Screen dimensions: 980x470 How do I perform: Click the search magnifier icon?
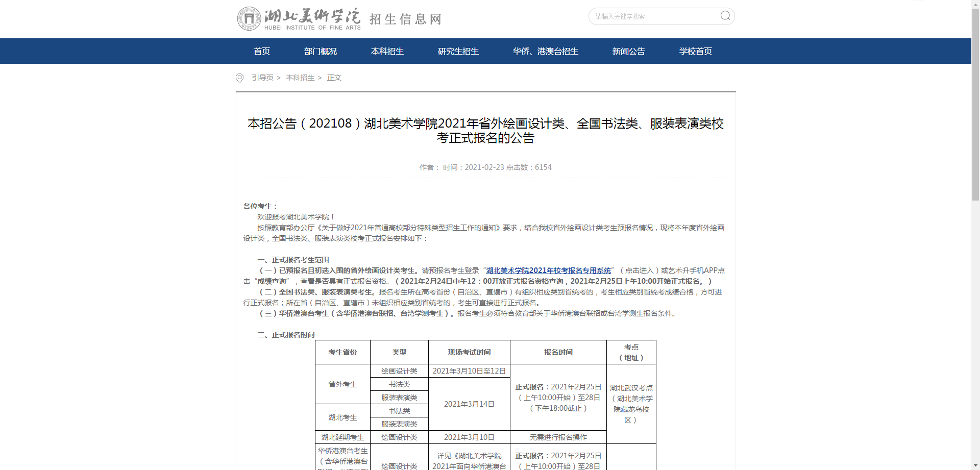tap(725, 16)
